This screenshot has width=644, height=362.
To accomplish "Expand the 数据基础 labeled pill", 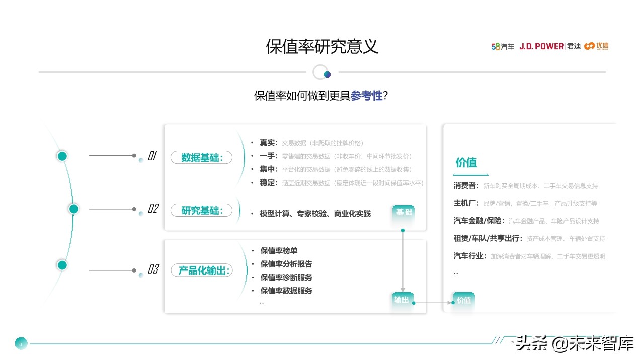I will point(201,157).
